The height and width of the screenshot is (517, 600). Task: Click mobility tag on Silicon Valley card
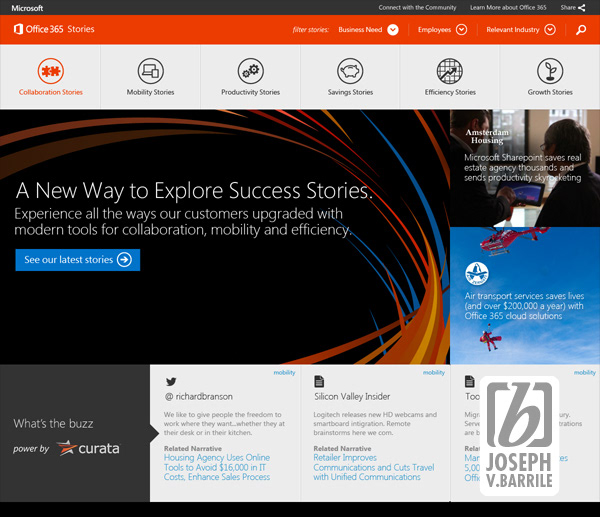434,373
